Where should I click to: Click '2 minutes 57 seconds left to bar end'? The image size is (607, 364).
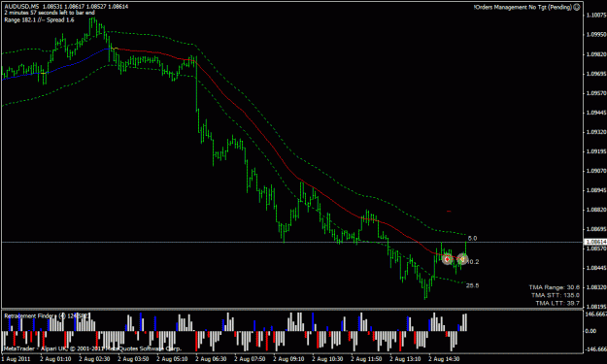(x=50, y=13)
